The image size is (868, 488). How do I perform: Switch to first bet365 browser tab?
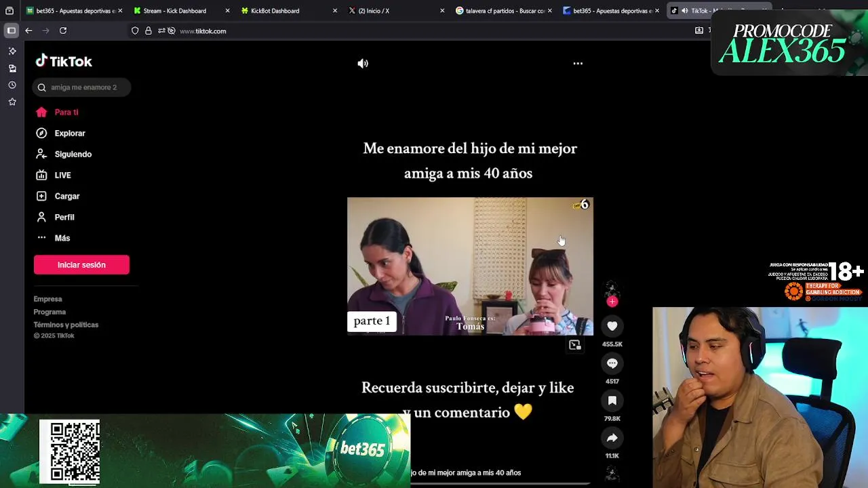click(75, 11)
